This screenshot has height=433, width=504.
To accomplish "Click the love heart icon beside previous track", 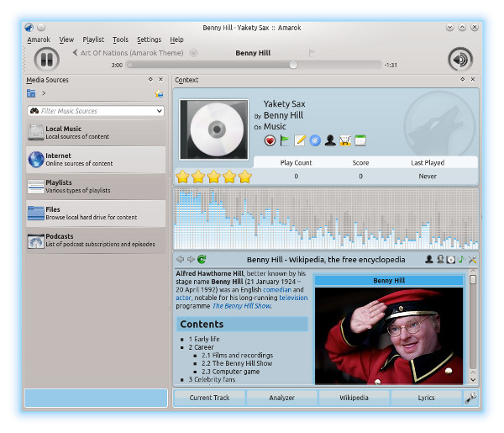I will (x=193, y=53).
